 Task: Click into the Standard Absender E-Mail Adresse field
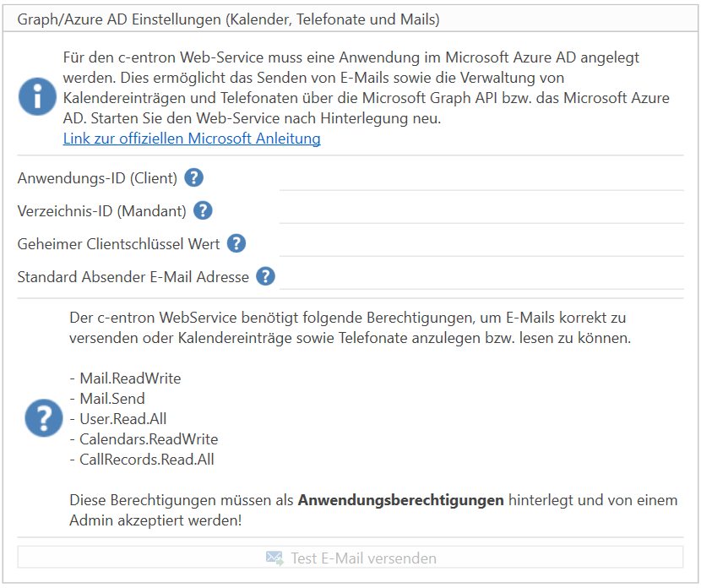481,277
